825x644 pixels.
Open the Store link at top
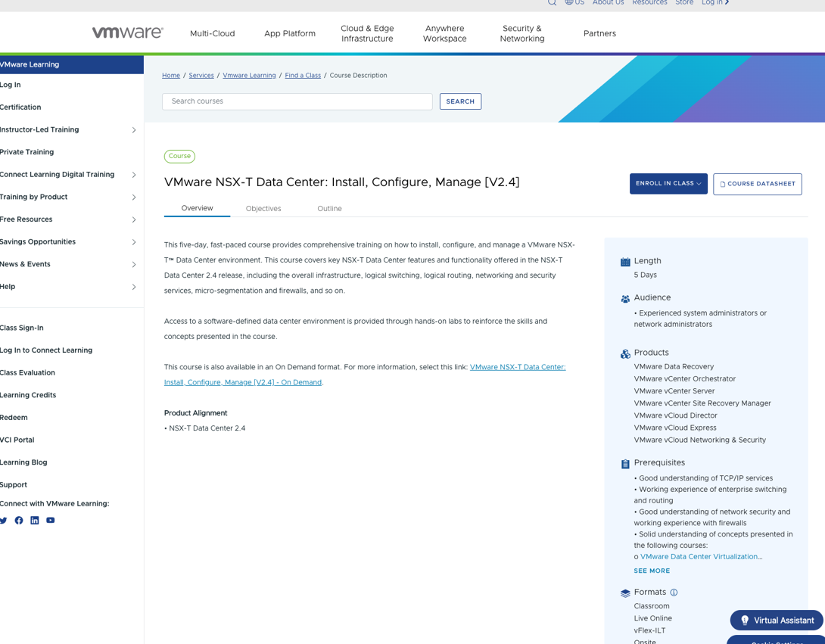684,2
